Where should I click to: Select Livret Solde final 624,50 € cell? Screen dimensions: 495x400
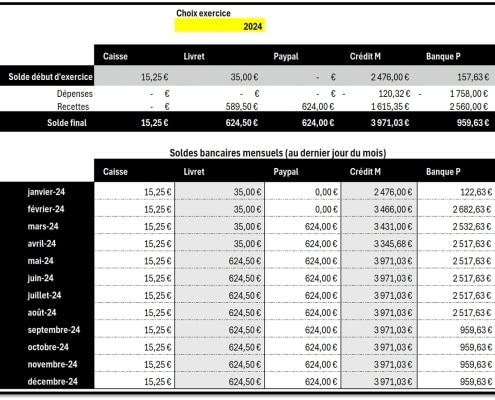coord(242,123)
